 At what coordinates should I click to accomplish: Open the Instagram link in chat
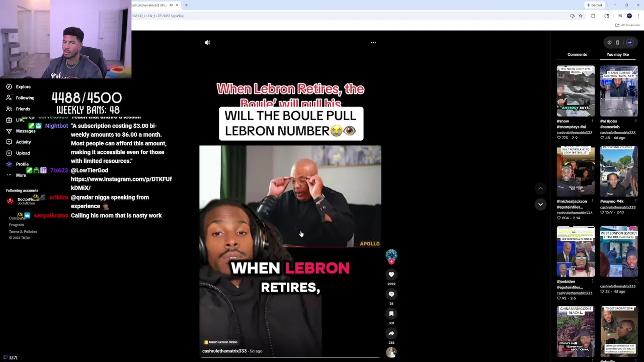coord(121,183)
